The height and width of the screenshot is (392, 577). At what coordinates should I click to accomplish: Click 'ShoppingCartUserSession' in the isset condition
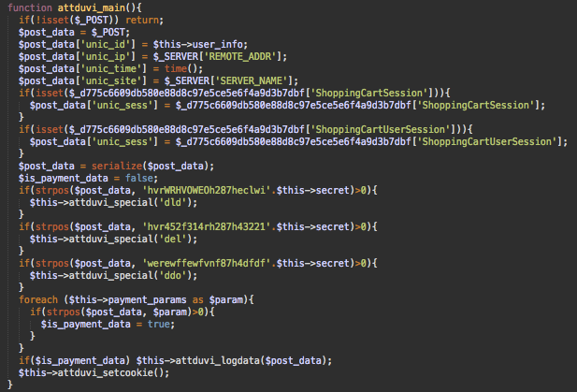click(x=380, y=129)
